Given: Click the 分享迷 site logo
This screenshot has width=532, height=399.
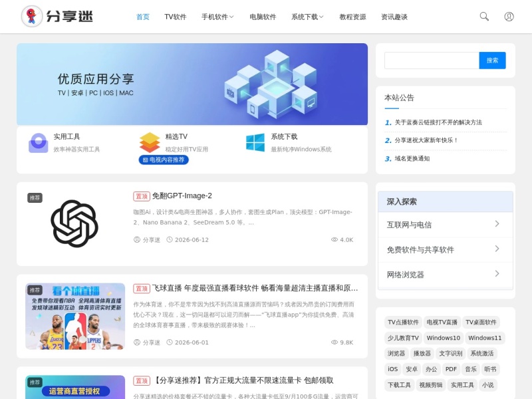Looking at the screenshot, I should 57,16.
